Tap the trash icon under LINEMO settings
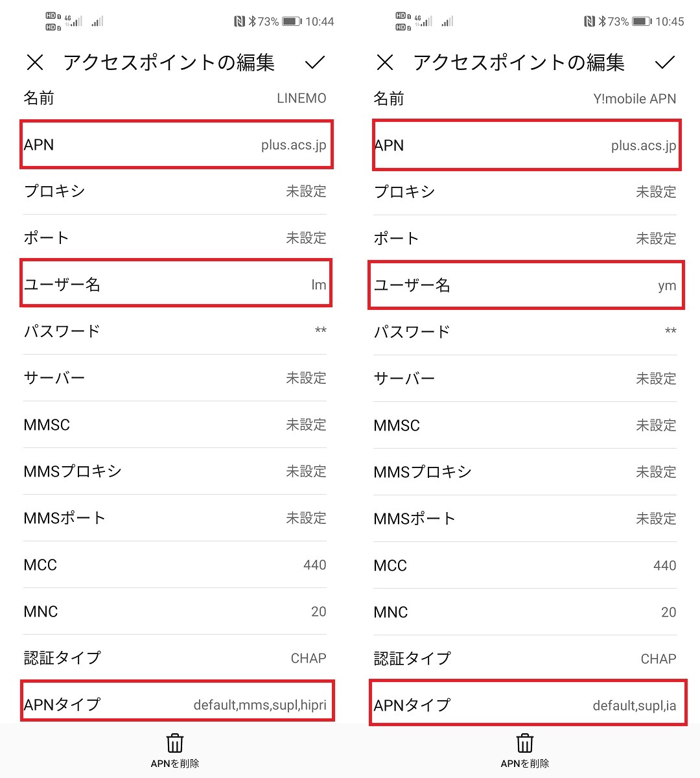 tap(175, 743)
